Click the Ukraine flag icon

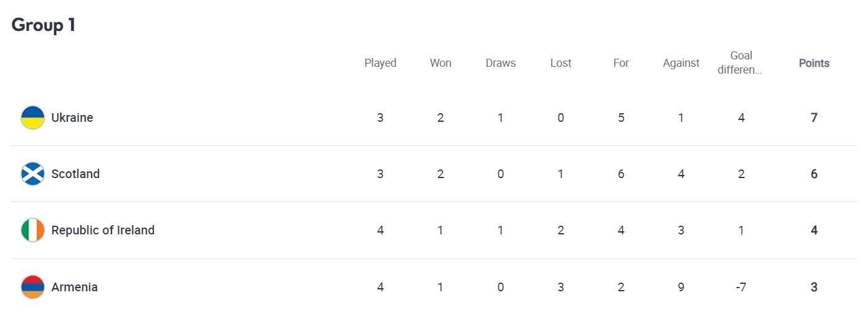pyautogui.click(x=33, y=117)
